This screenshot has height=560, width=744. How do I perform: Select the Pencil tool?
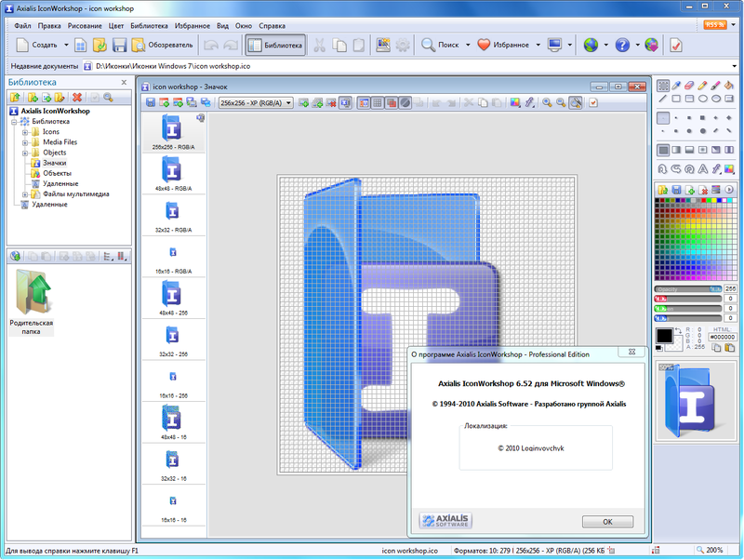(x=703, y=86)
